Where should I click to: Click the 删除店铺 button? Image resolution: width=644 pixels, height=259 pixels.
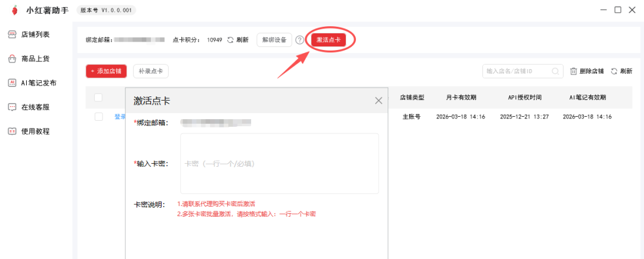point(587,71)
